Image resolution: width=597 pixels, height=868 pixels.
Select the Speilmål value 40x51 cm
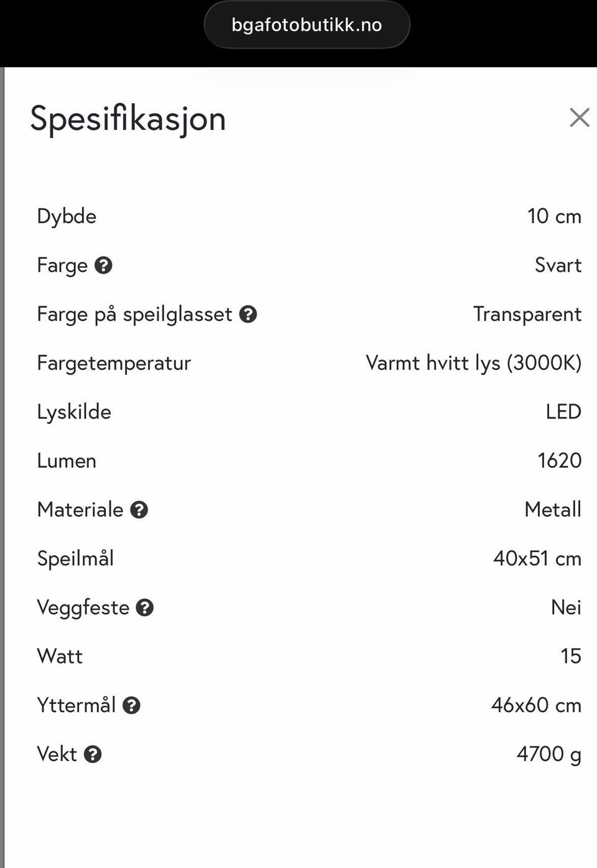[x=537, y=558]
